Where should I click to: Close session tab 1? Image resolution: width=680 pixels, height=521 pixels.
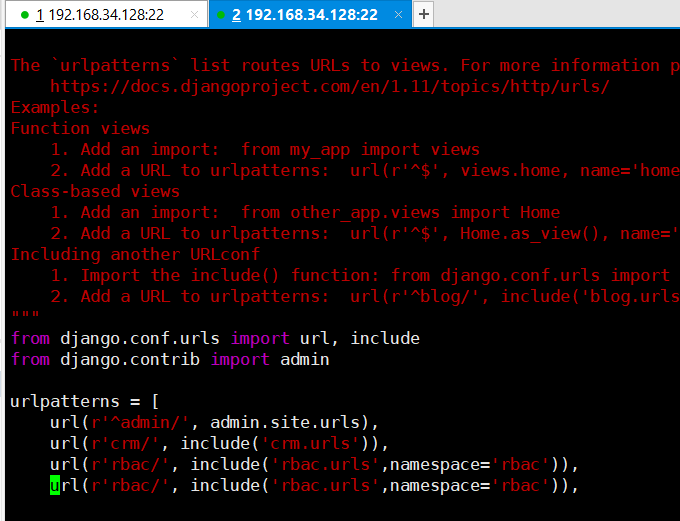tap(194, 15)
